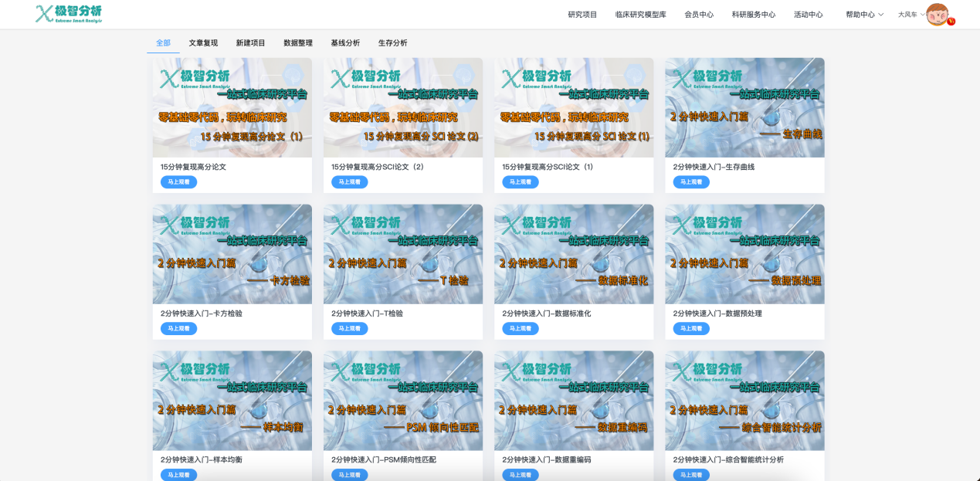980x481 pixels.
Task: Click the title 15分钟复现高分SCI论文（1）
Action: pyautogui.click(x=548, y=167)
